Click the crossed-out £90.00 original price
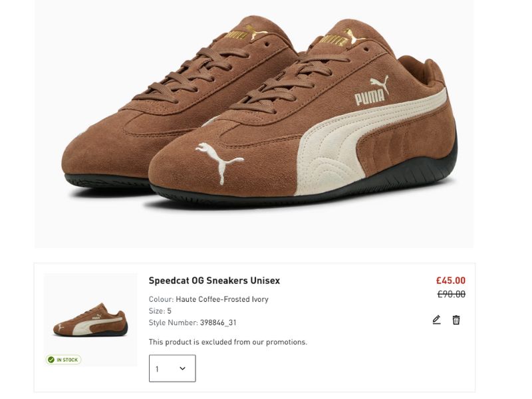 click(452, 295)
